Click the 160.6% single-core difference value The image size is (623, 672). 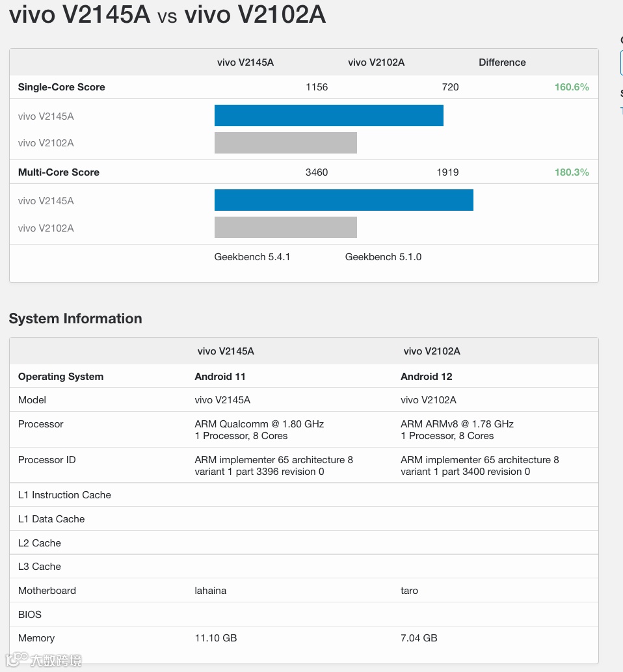pyautogui.click(x=572, y=87)
